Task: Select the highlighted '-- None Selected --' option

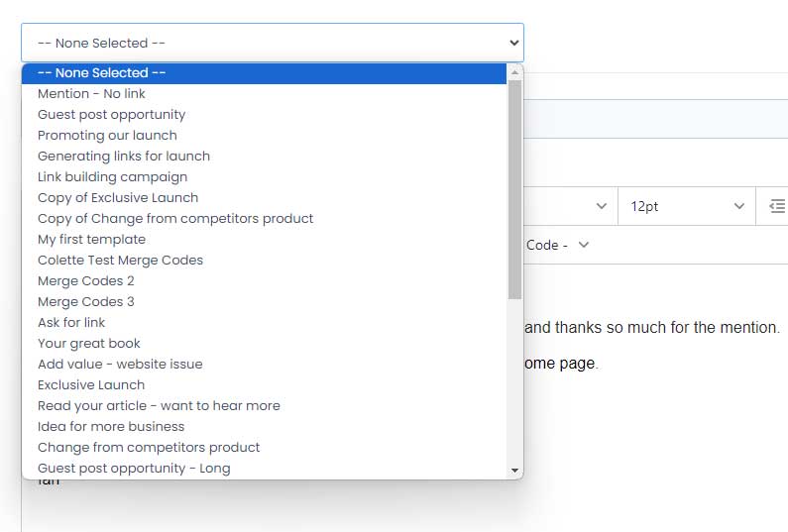Action: 265,73
